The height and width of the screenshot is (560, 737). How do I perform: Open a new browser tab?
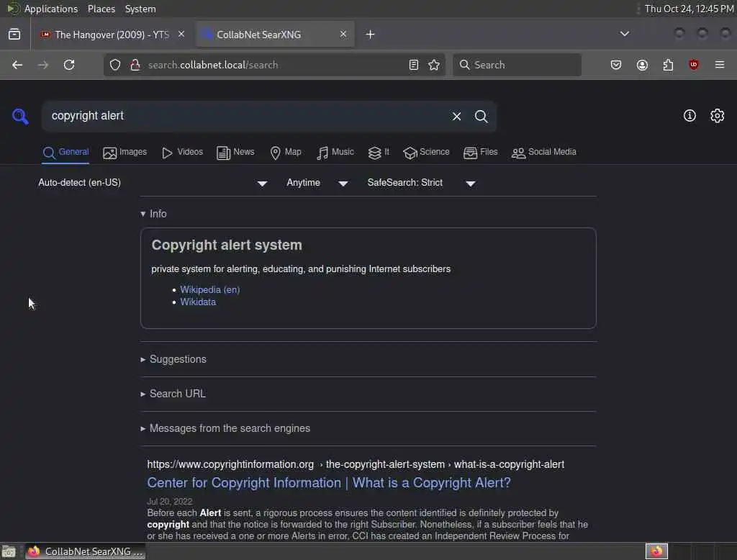click(x=371, y=35)
